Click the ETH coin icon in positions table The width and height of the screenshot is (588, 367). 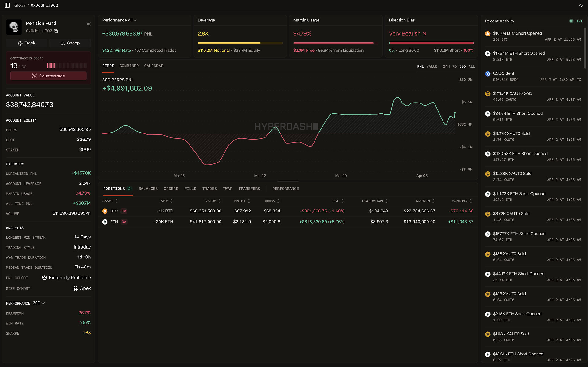[x=105, y=222]
